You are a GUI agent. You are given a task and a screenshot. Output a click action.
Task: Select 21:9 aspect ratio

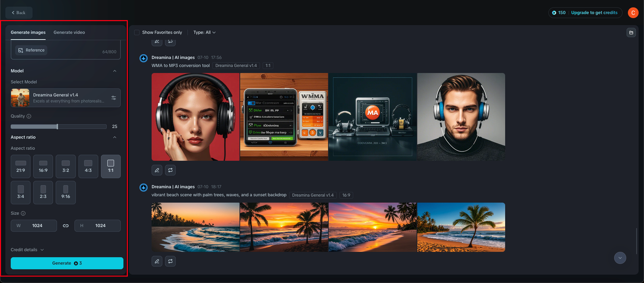click(21, 166)
